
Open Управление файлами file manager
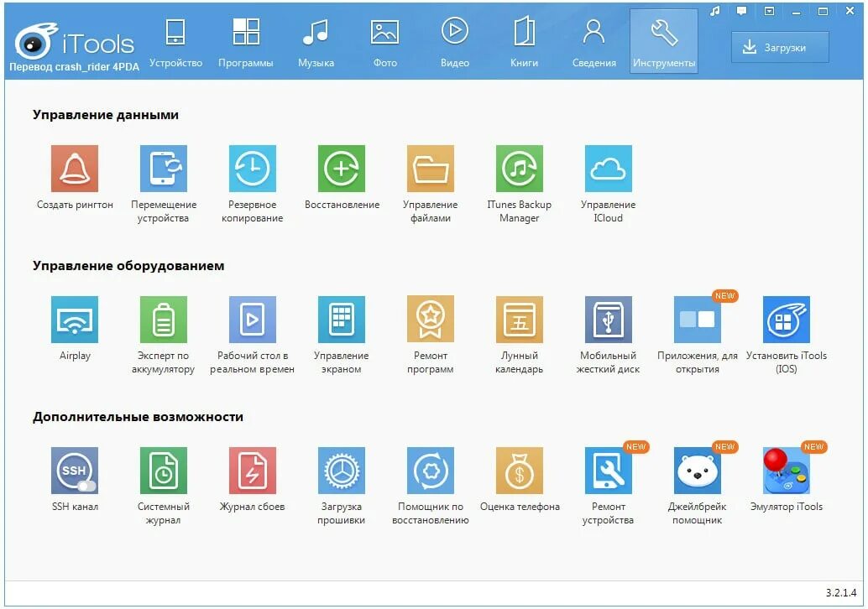pos(430,169)
